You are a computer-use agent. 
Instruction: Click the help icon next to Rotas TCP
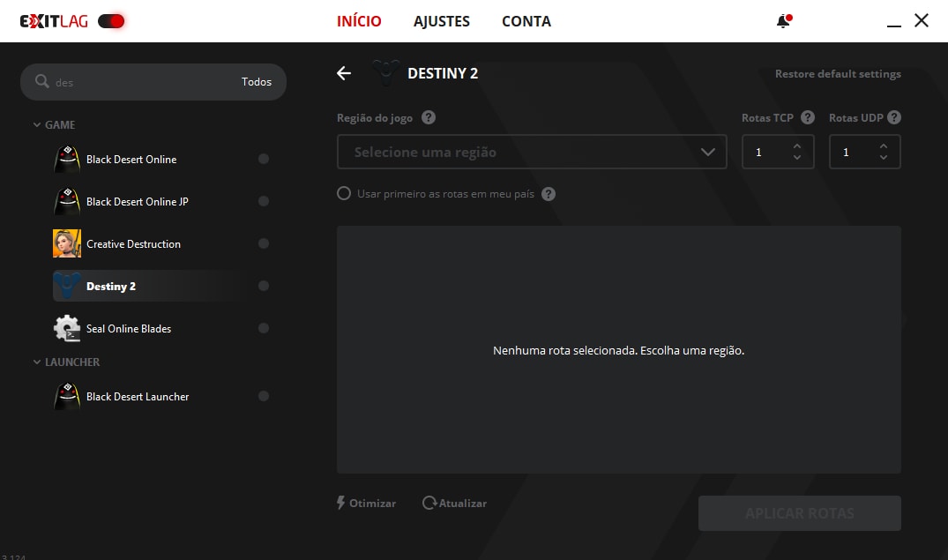pos(807,117)
